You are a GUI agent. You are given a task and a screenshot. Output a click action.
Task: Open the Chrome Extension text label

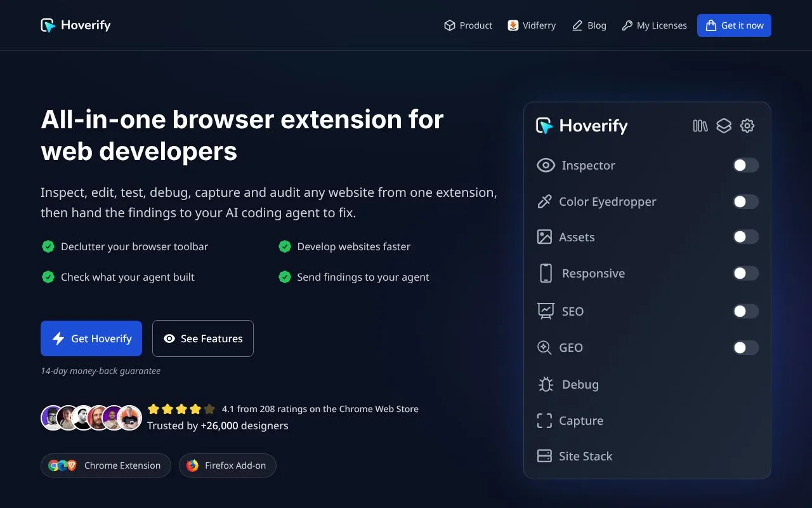pos(122,465)
